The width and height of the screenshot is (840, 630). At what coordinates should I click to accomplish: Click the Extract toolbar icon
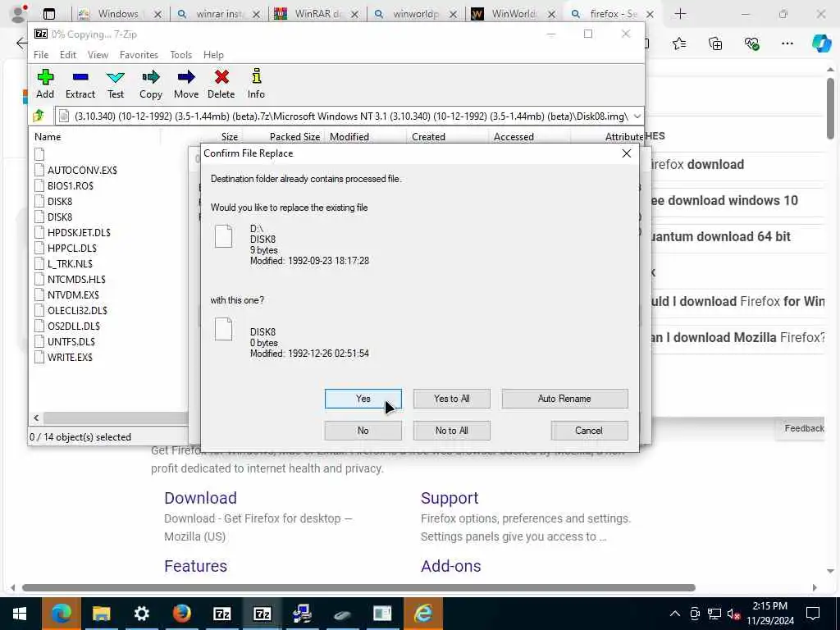point(80,78)
